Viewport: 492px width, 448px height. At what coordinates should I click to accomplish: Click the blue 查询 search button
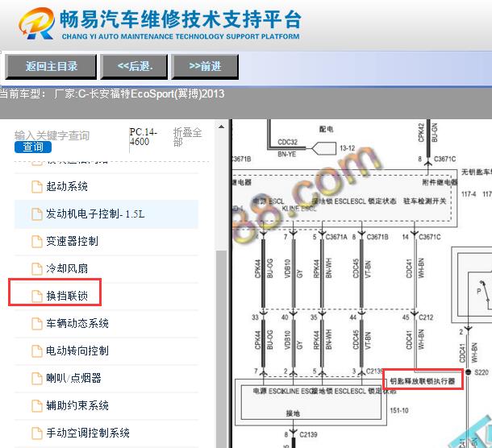(33, 147)
